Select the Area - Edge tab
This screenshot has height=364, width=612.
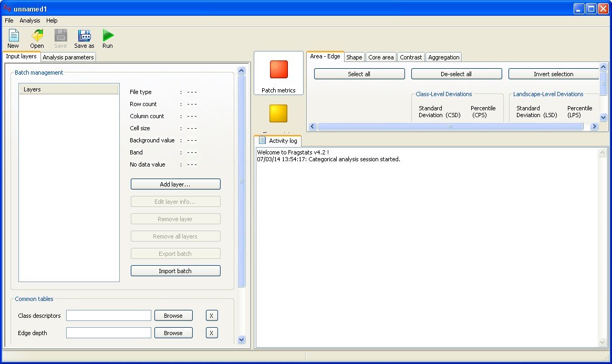(x=325, y=56)
